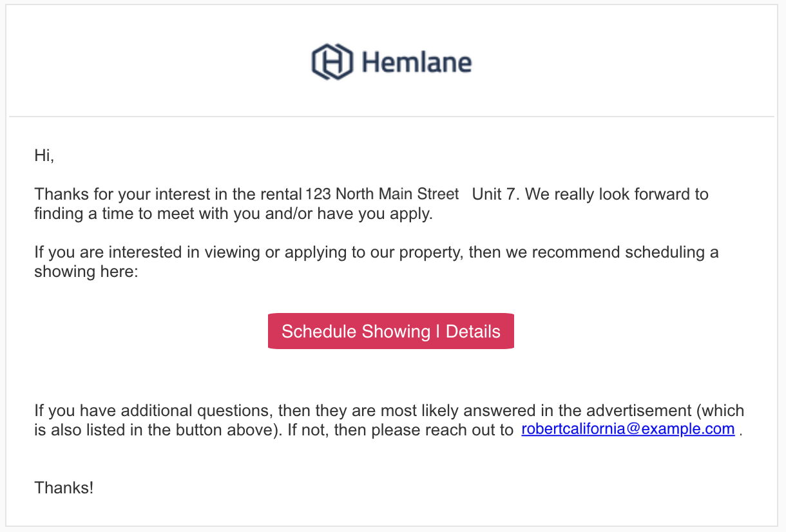Click the Hemlane wordmark text
Screen dimensions: 786x532
pos(417,62)
